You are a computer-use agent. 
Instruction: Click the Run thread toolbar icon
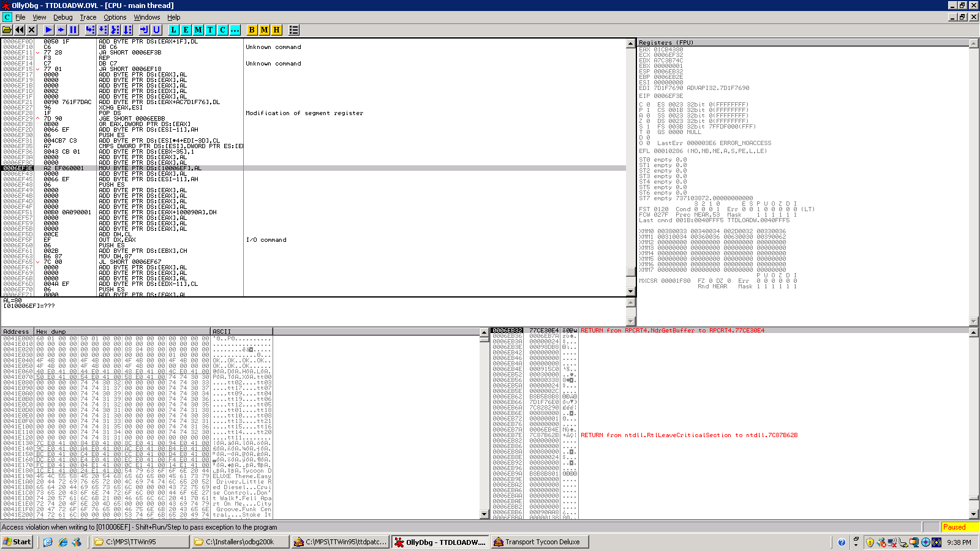pos(61,29)
